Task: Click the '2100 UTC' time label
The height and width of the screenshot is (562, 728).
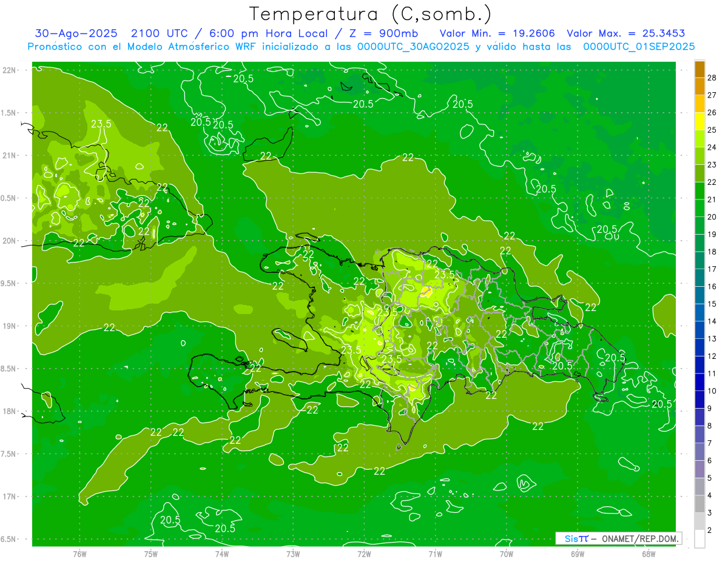Action: 160,33
